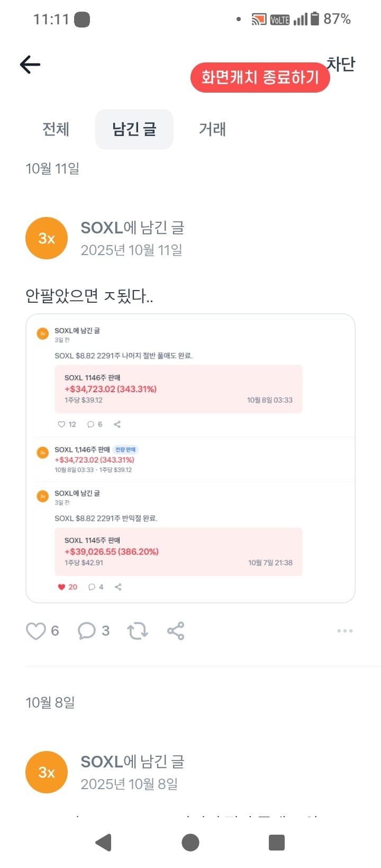This screenshot has height=868, width=381.
Task: Repost the October 11 SOXL post
Action: pos(137,631)
